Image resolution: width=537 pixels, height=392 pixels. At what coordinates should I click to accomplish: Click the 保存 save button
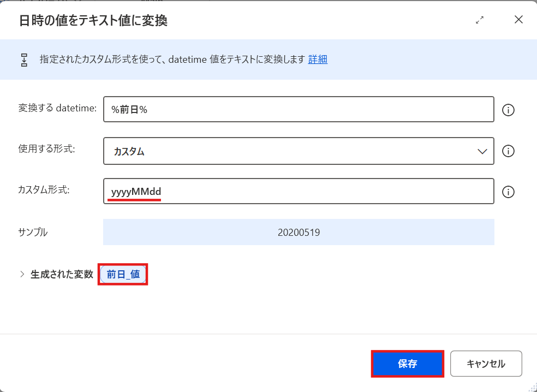coord(408,364)
